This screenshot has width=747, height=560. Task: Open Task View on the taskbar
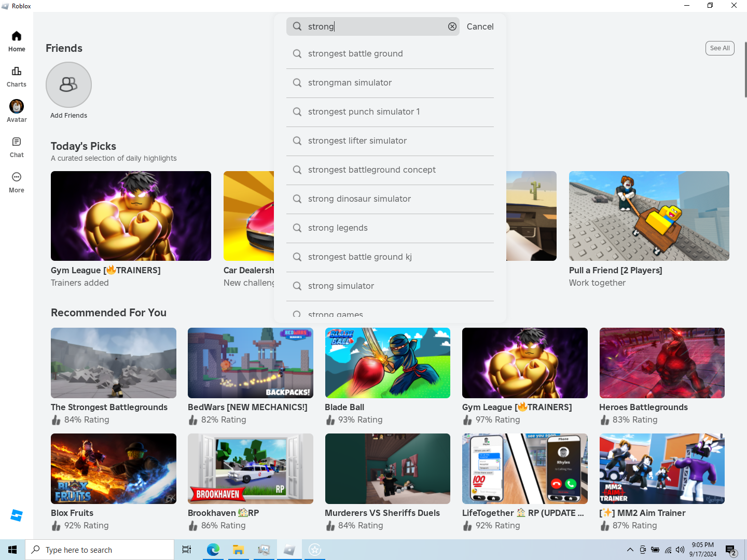pyautogui.click(x=187, y=550)
